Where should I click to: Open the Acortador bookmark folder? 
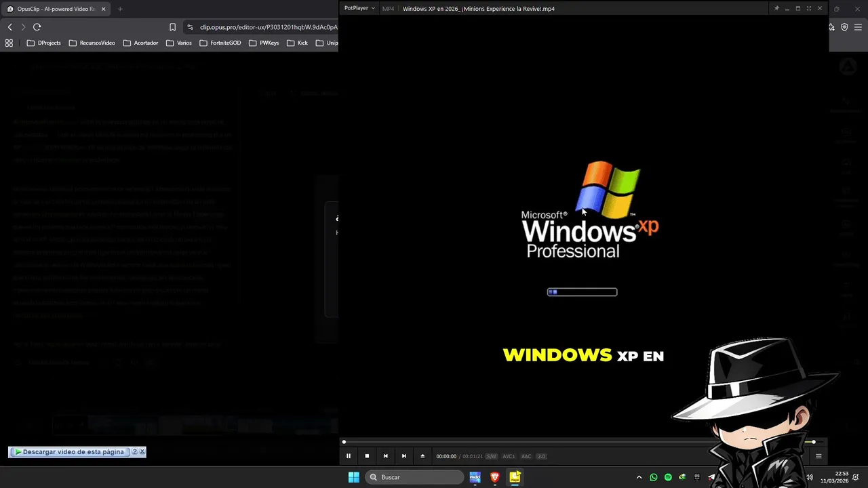pos(141,43)
